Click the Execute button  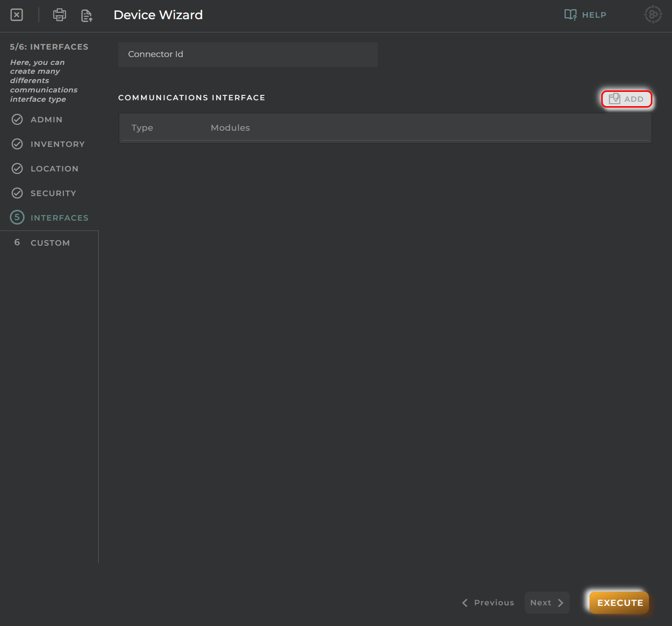(x=619, y=602)
